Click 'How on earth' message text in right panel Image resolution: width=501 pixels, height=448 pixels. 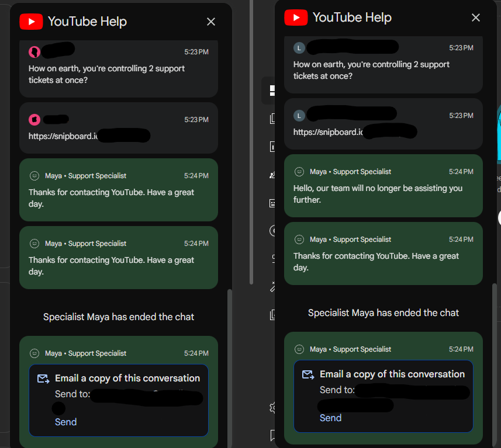click(x=371, y=70)
